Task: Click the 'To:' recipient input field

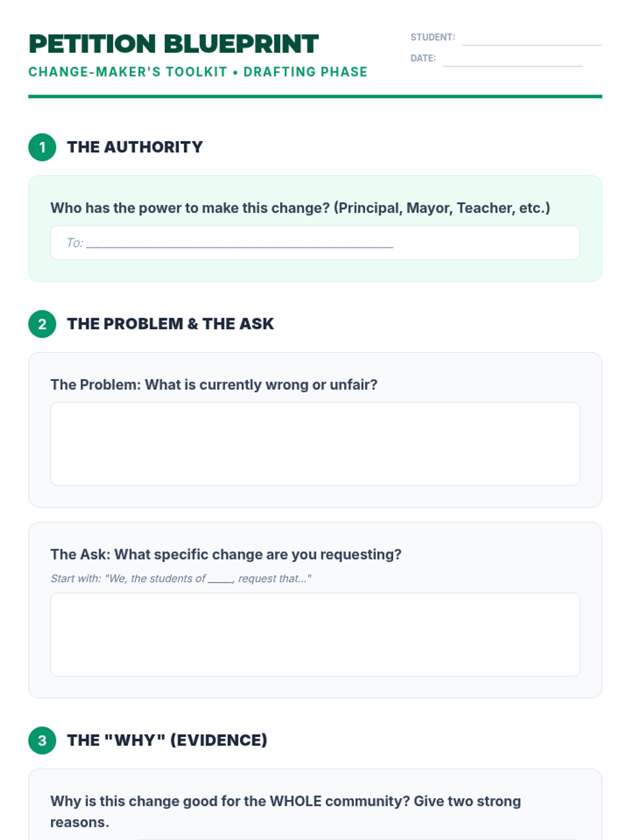Action: tap(315, 243)
